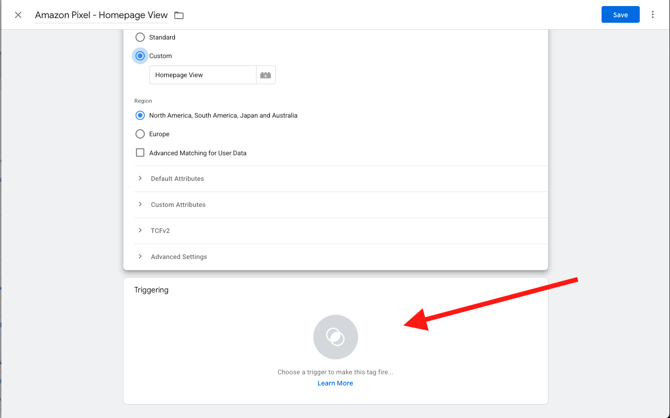Expand the Default Attributes section
The height and width of the screenshot is (418, 670).
click(177, 179)
